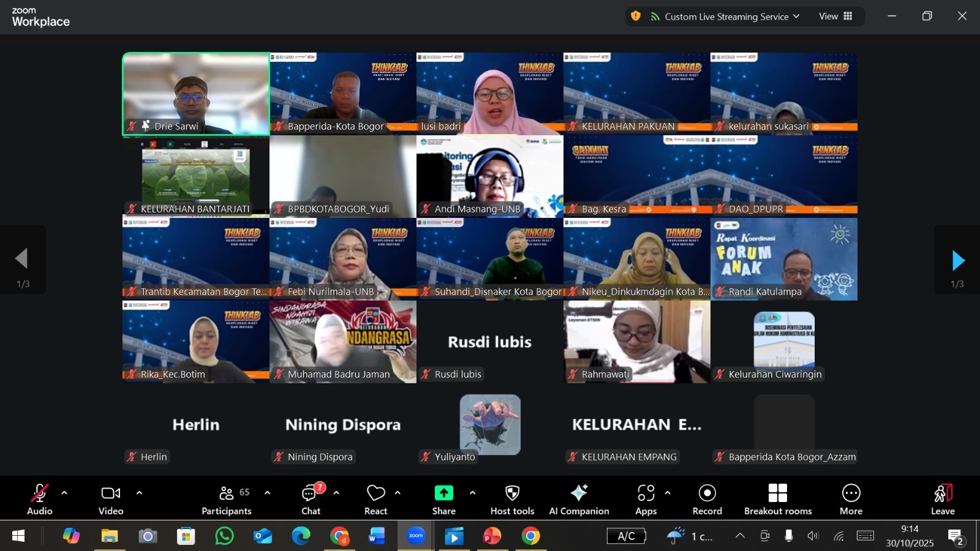Open the View layout menu
The height and width of the screenshot is (551, 980).
pyautogui.click(x=835, y=17)
